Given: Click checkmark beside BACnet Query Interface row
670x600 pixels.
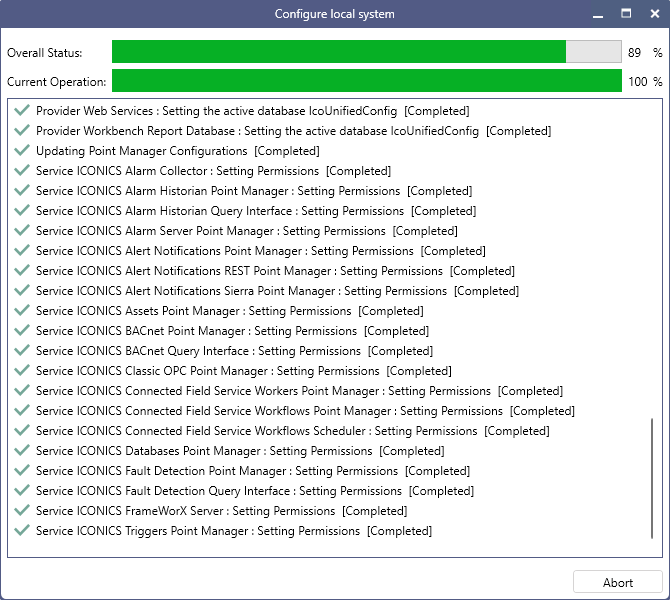Looking at the screenshot, I should click(x=22, y=350).
